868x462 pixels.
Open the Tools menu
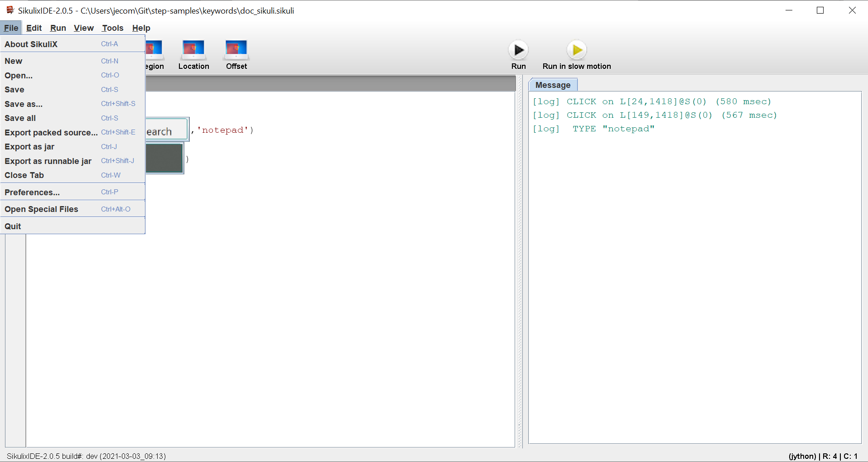point(112,28)
